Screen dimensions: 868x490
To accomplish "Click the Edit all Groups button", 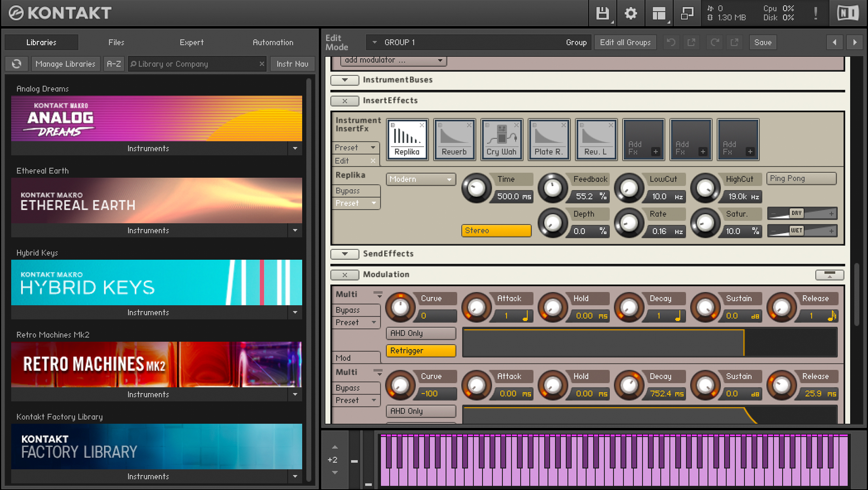I will click(625, 42).
